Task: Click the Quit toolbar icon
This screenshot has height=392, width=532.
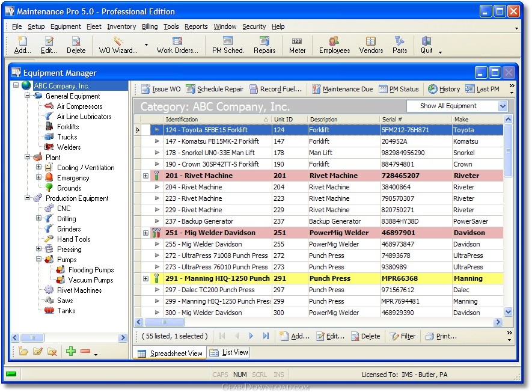Action: (x=426, y=45)
